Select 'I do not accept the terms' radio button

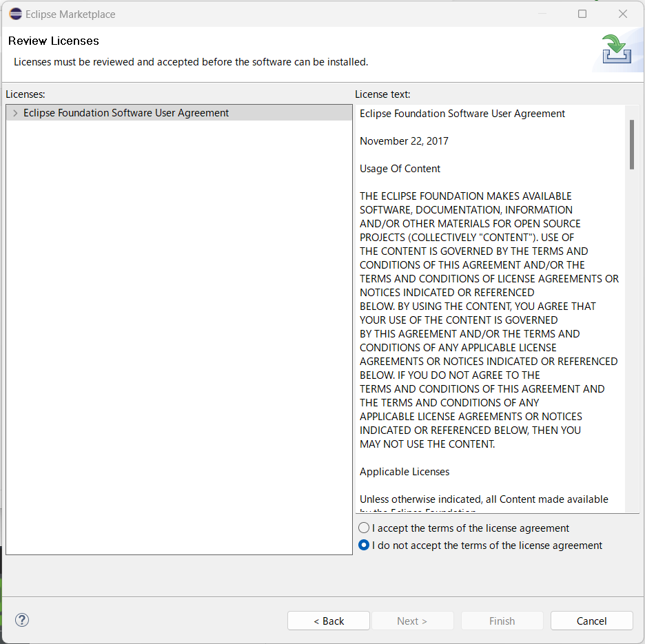(x=364, y=545)
